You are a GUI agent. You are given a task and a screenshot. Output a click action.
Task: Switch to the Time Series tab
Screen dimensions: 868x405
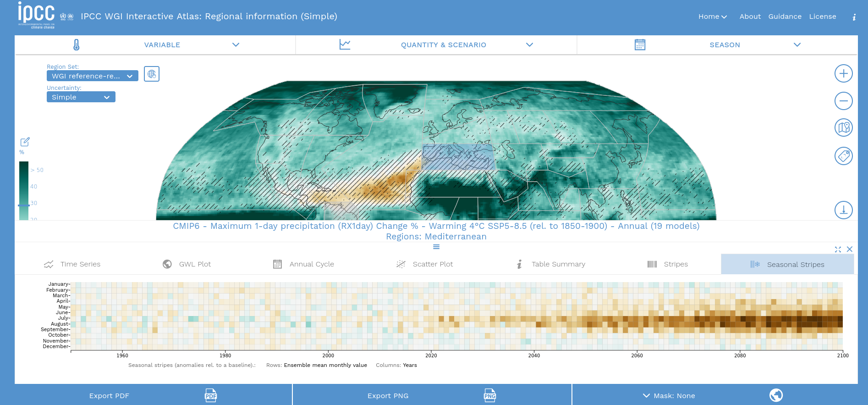click(x=72, y=264)
